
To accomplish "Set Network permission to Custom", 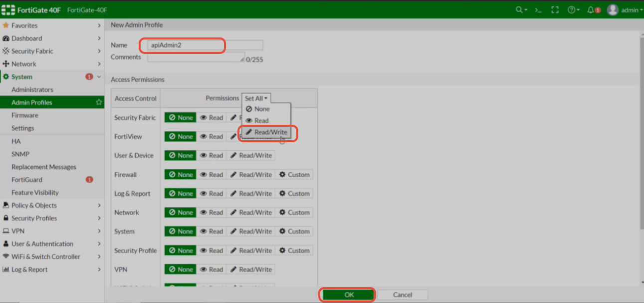I will [x=294, y=213].
